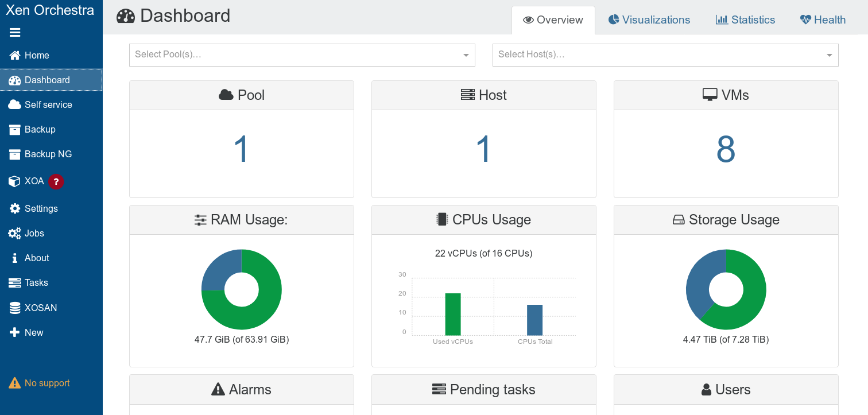The width and height of the screenshot is (868, 415).
Task: Click the Used vCPUs axis label
Action: (453, 342)
